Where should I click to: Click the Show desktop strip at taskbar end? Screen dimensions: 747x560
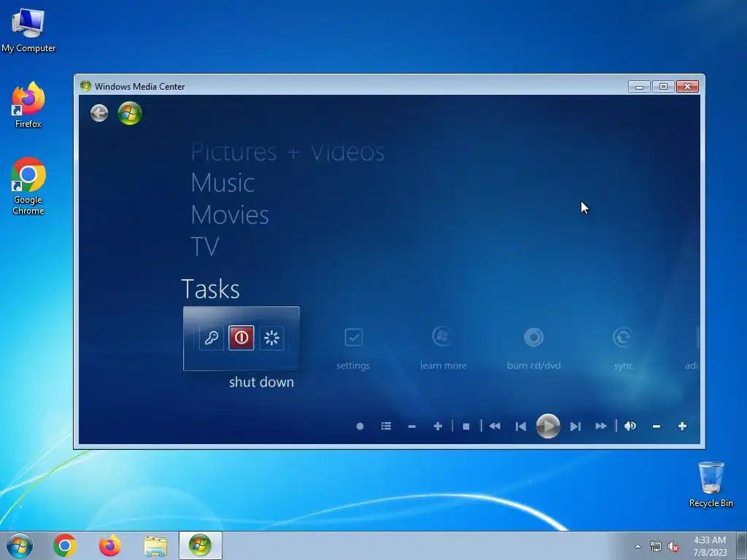click(x=742, y=545)
